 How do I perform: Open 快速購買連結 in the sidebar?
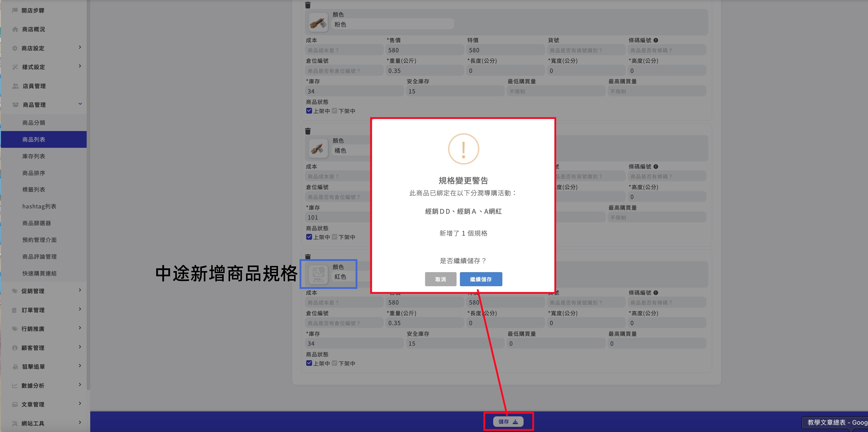(x=44, y=273)
